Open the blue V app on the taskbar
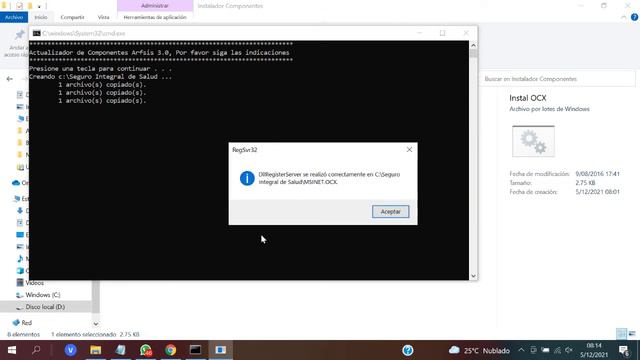The height and width of the screenshot is (360, 640). [x=71, y=350]
